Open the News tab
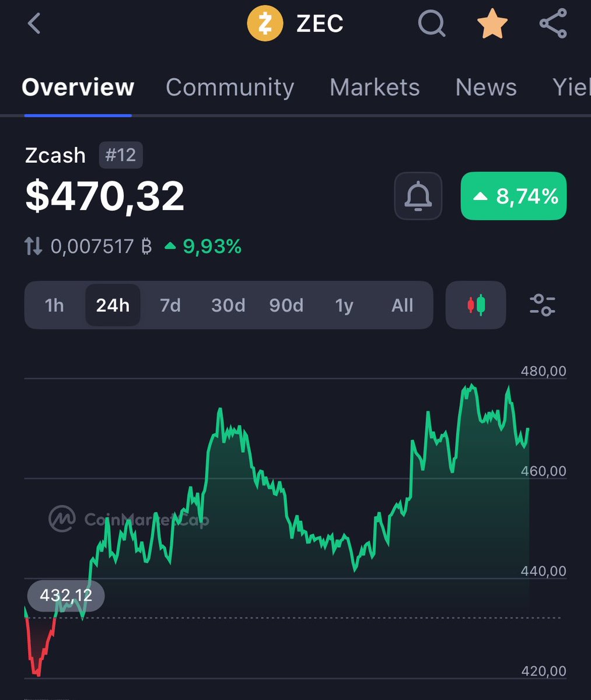 [486, 87]
